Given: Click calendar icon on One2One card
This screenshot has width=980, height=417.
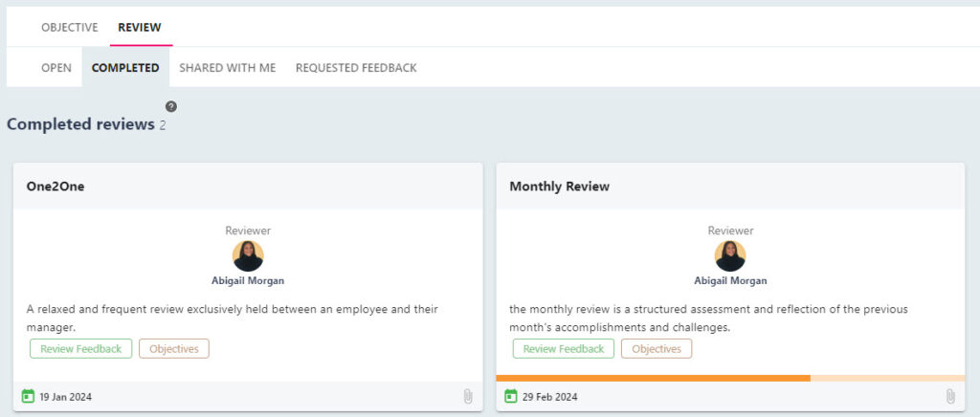Looking at the screenshot, I should [28, 396].
